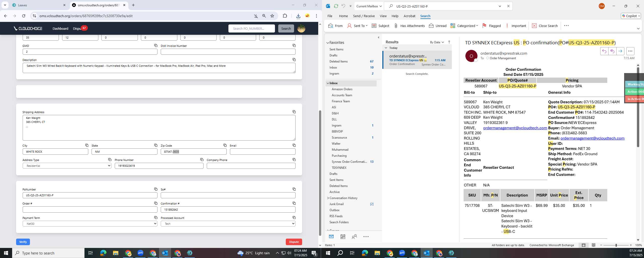Click Close Search in Outlook

(x=545, y=26)
